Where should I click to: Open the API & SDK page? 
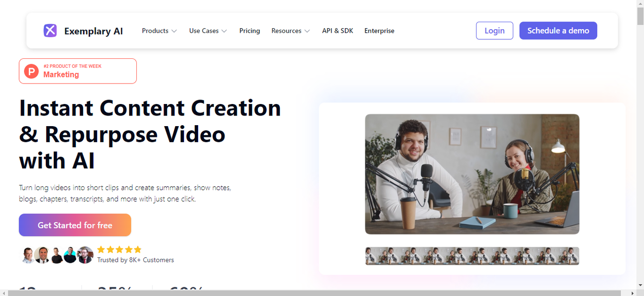click(x=338, y=31)
